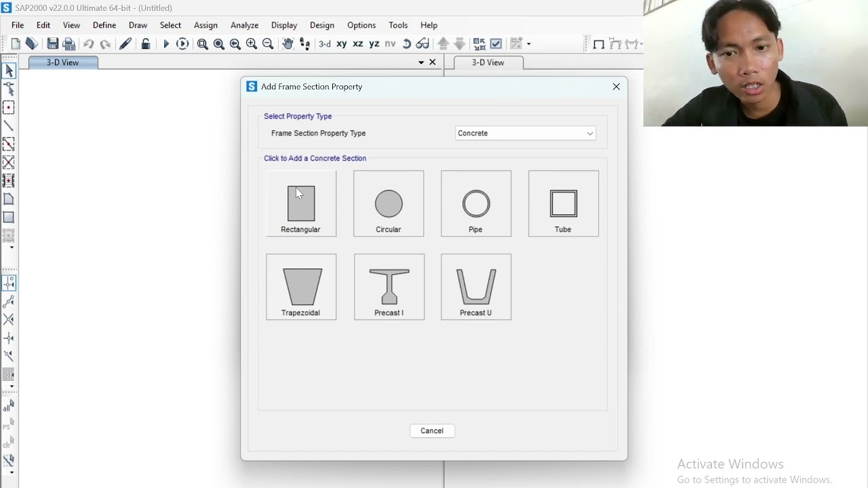Select the Pan hand tool

pyautogui.click(x=288, y=44)
